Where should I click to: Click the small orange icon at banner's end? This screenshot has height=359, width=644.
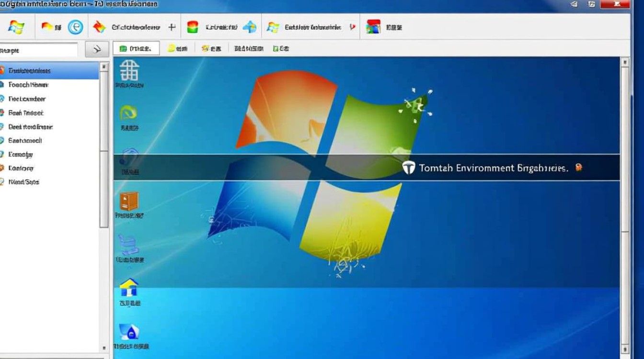tap(578, 168)
